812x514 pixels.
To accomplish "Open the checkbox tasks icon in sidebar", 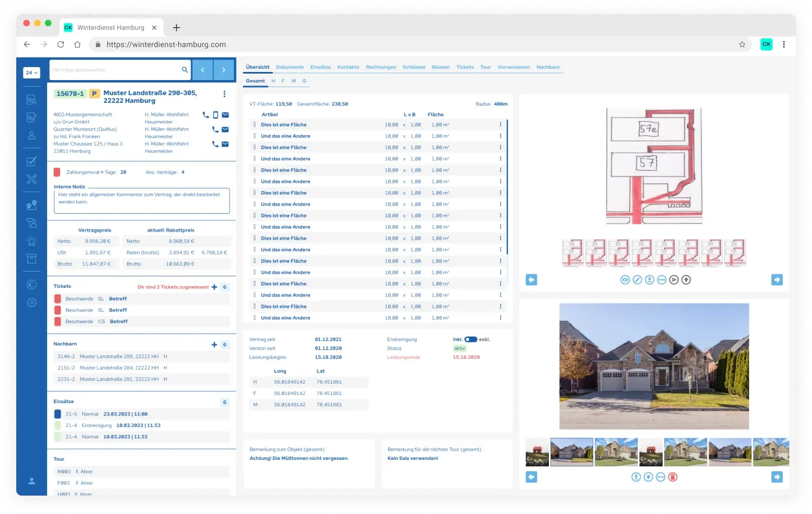I will pyautogui.click(x=32, y=161).
